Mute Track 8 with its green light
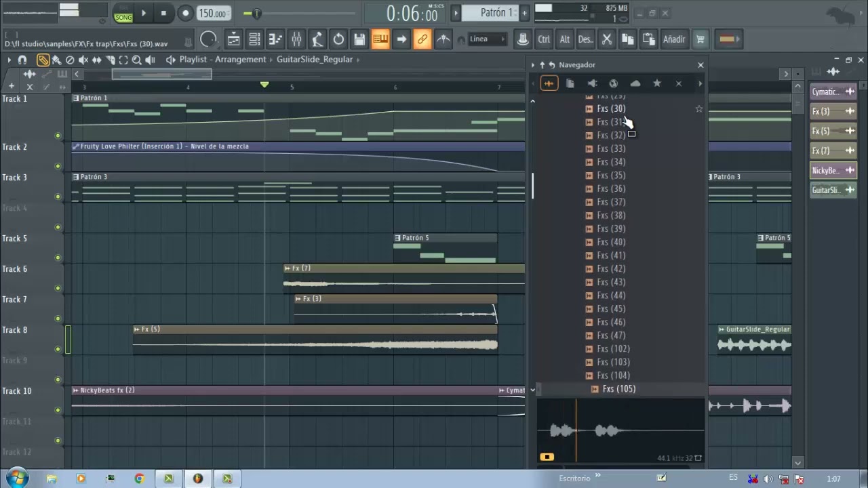Screen dimensions: 868x488 coord(58,349)
